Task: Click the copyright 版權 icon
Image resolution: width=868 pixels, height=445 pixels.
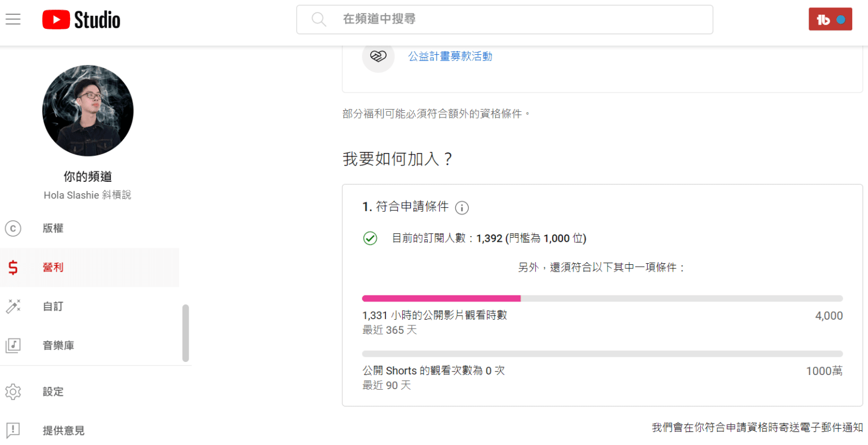Action: click(x=13, y=228)
